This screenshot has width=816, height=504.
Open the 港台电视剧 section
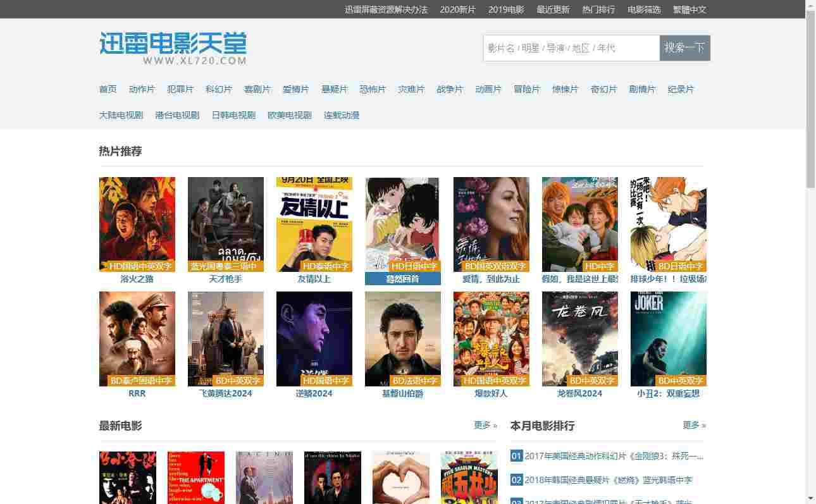(x=177, y=115)
